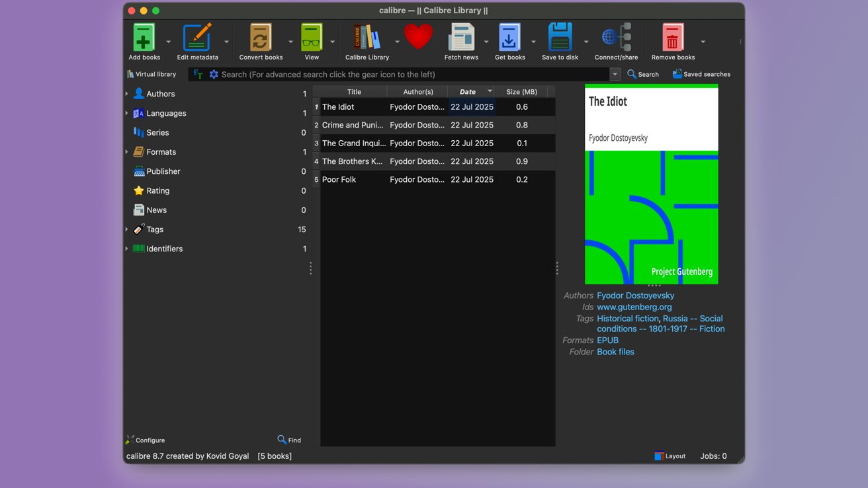Click the Jobs: 0 indicator
868x488 pixels.
[x=713, y=456]
